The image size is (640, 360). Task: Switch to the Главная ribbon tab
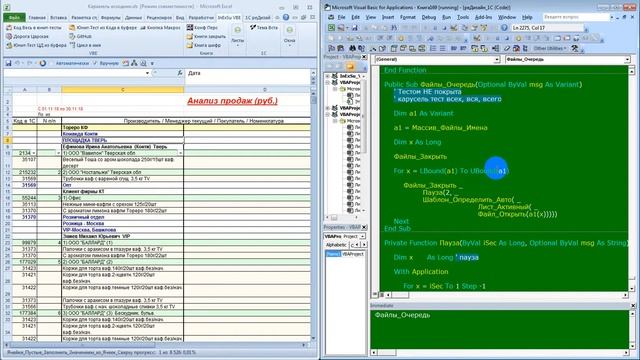(x=37, y=18)
